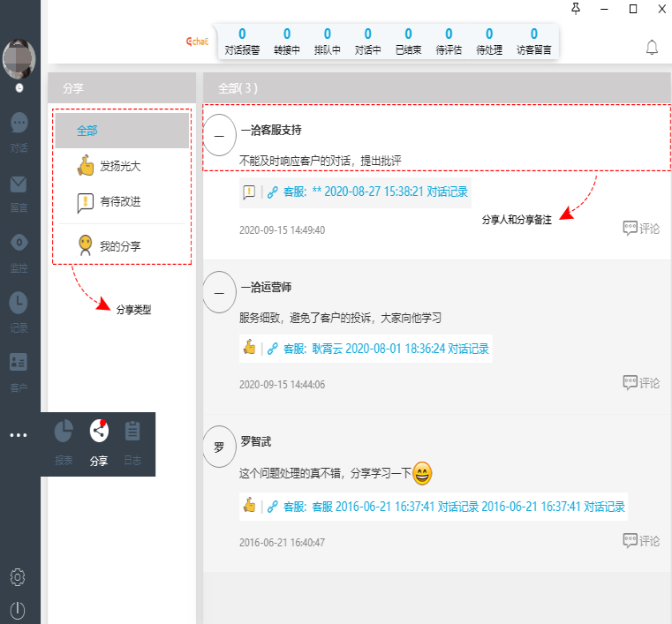The height and width of the screenshot is (624, 672).
Task: Open the 客户 customer card icon
Action: tap(19, 363)
